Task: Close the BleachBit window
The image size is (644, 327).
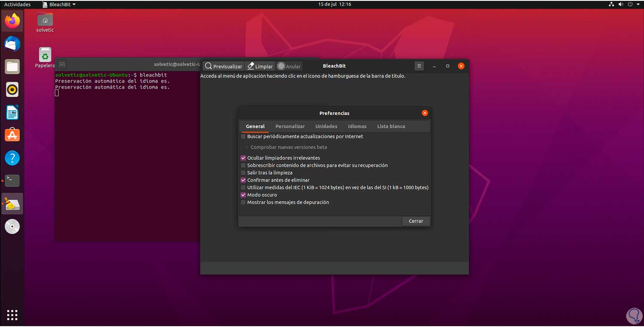Action: [461, 66]
